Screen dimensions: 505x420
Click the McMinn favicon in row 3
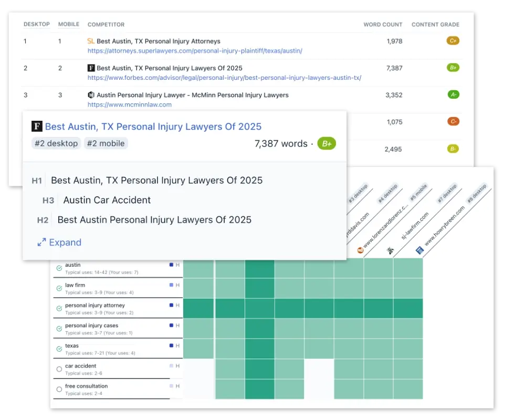pos(91,95)
